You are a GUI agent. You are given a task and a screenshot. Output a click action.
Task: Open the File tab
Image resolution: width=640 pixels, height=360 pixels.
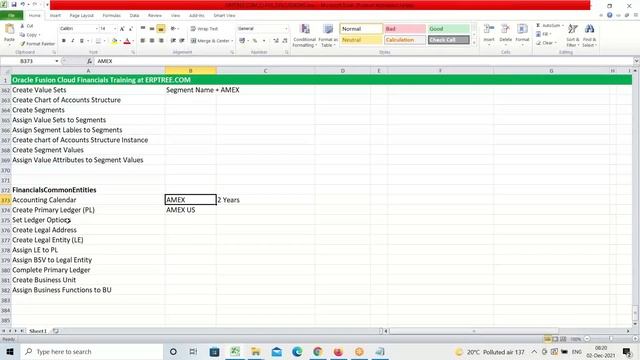(x=11, y=16)
